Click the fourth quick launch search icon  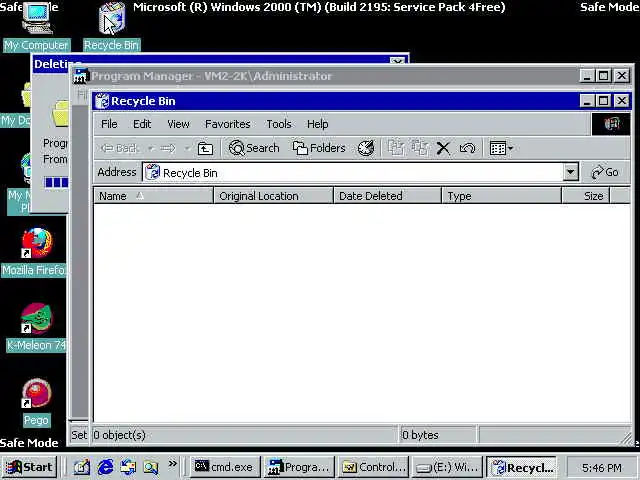pyautogui.click(x=151, y=467)
